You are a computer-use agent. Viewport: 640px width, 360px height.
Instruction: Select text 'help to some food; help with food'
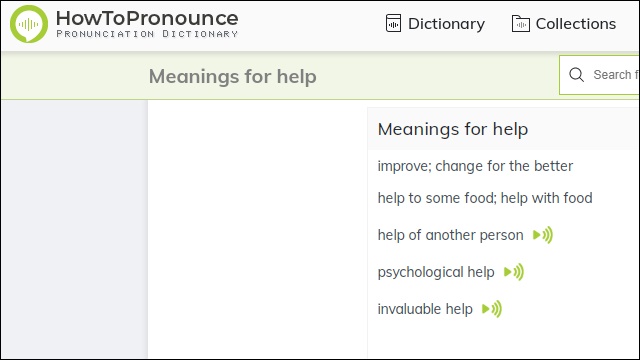pyautogui.click(x=485, y=198)
